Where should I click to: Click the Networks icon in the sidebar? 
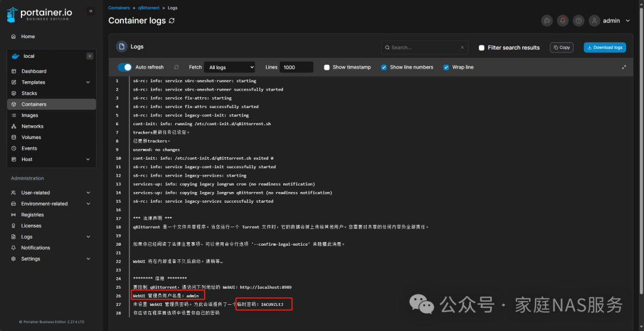[14, 126]
